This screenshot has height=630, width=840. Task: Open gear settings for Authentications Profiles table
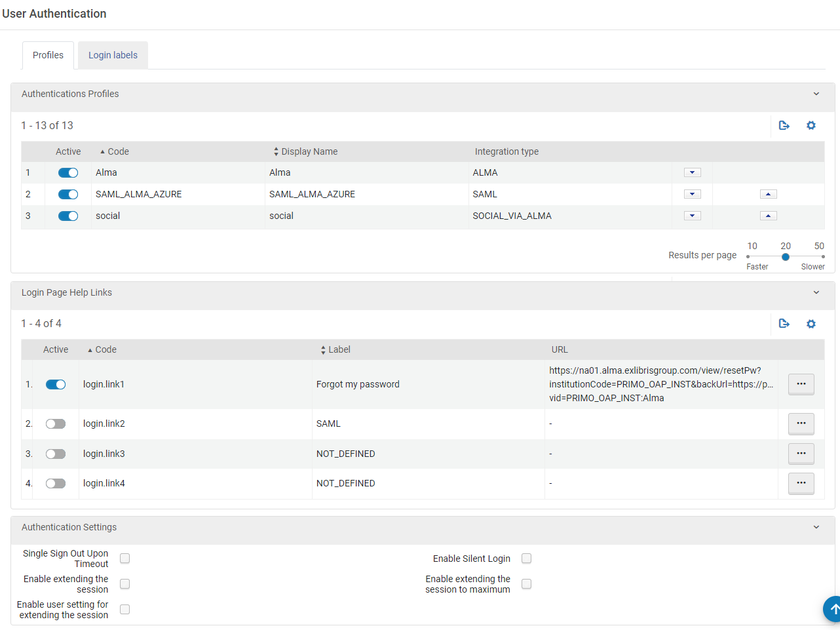tap(811, 125)
